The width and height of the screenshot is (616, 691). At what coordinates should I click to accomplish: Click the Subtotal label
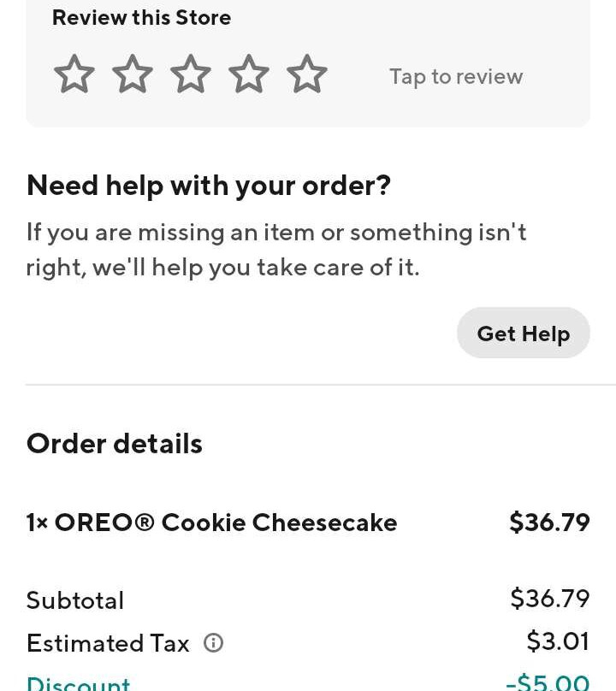(x=75, y=600)
